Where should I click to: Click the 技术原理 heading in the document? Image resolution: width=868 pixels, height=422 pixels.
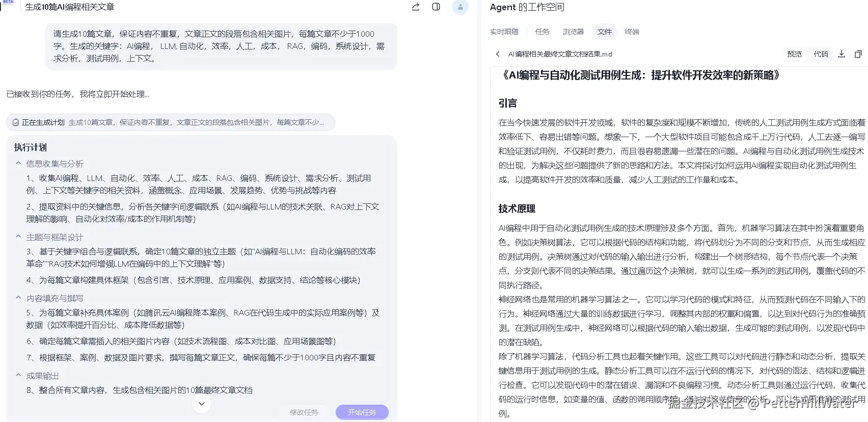pos(517,208)
